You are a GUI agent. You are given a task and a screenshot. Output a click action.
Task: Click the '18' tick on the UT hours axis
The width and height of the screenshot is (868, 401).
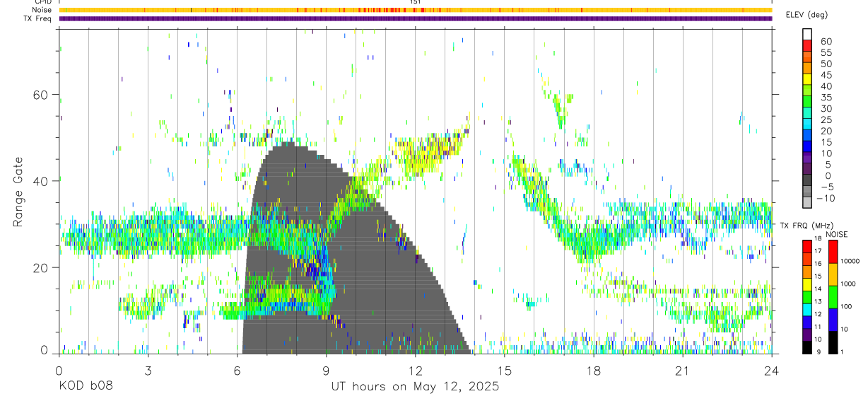click(593, 370)
